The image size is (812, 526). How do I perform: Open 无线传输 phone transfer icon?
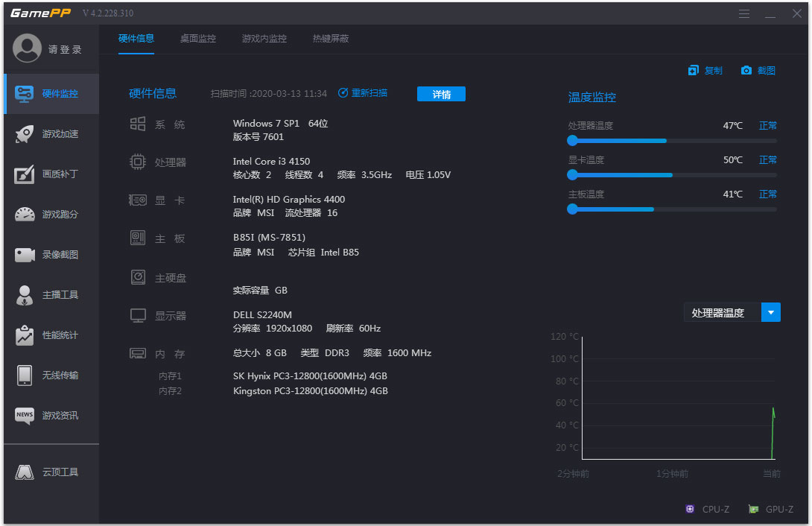(25, 376)
